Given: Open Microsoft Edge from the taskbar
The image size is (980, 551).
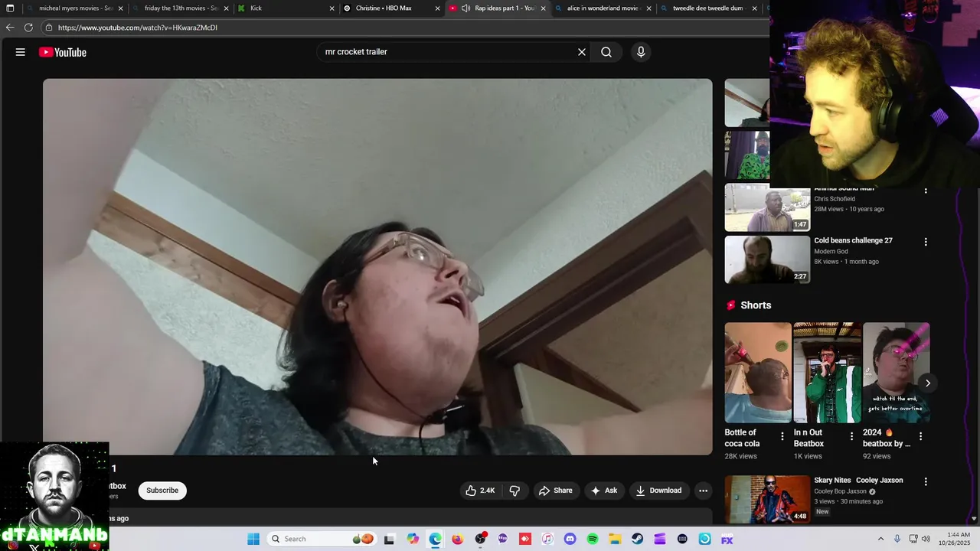Looking at the screenshot, I should point(435,539).
